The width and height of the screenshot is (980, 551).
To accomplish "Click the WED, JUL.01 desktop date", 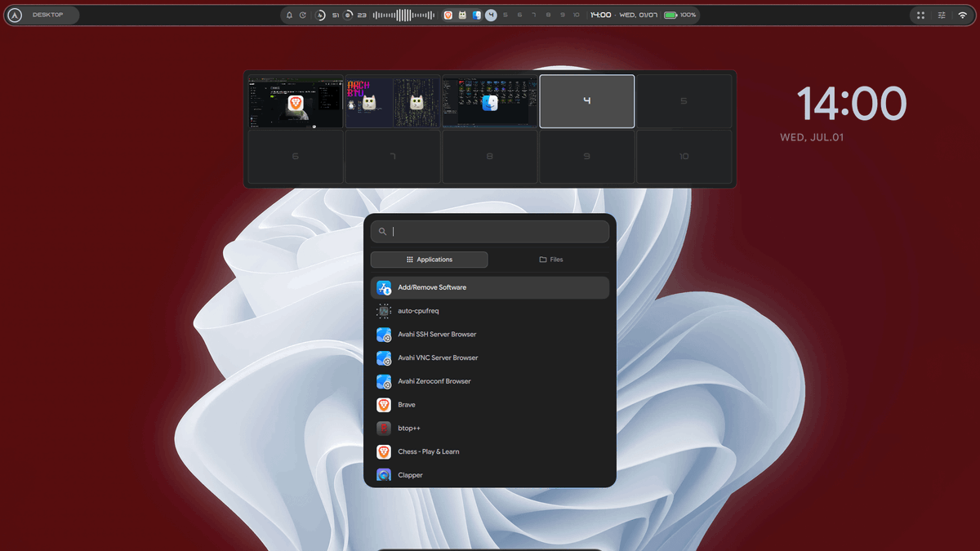I will 812,138.
